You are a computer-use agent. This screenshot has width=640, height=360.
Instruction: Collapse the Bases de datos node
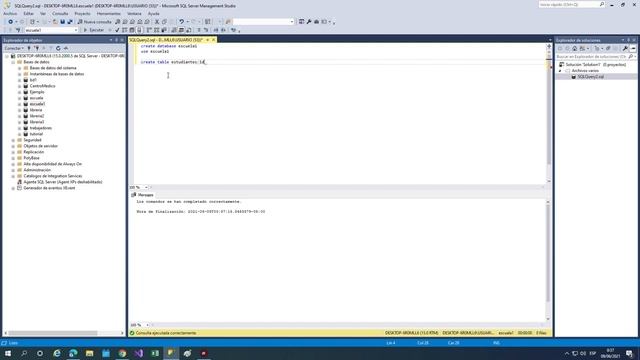click(x=13, y=62)
